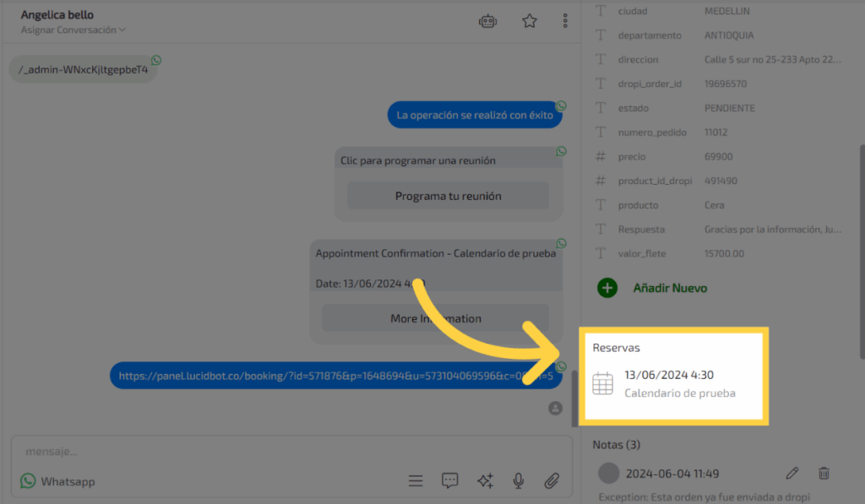Viewport: 865px width, 504px height.
Task: Record a voice message with microphone
Action: pyautogui.click(x=519, y=480)
